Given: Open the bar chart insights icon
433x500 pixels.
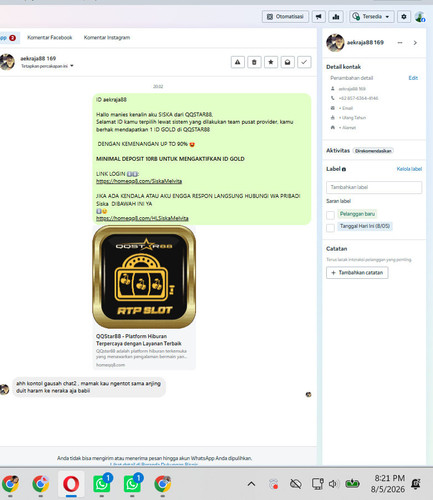Looking at the screenshot, I should click(336, 16).
